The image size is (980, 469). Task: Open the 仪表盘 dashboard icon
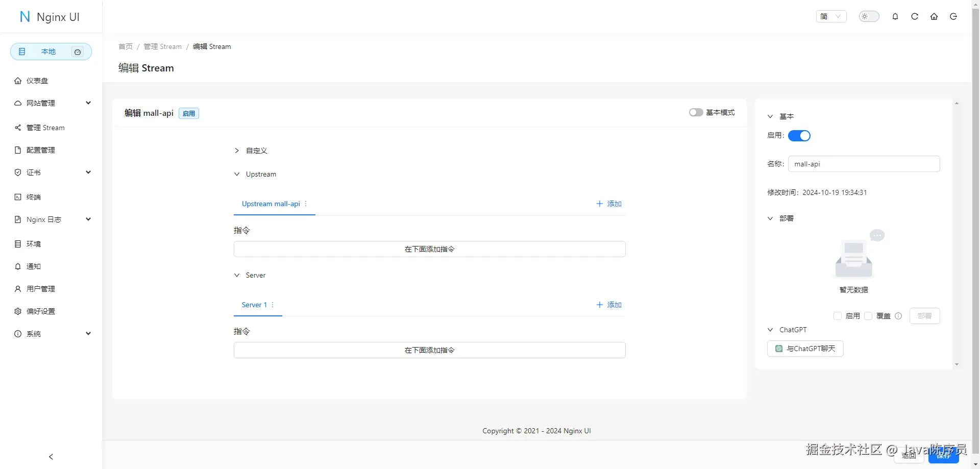18,81
